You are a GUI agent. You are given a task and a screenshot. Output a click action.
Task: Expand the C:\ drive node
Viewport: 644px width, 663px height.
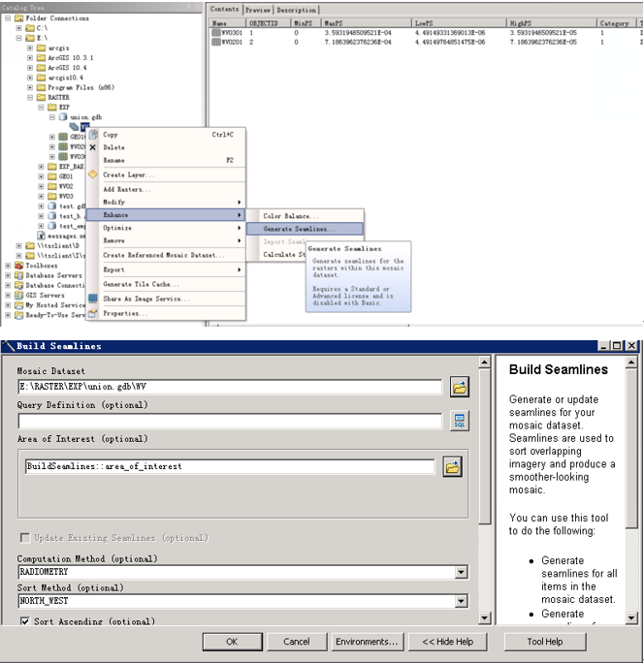coord(19,28)
